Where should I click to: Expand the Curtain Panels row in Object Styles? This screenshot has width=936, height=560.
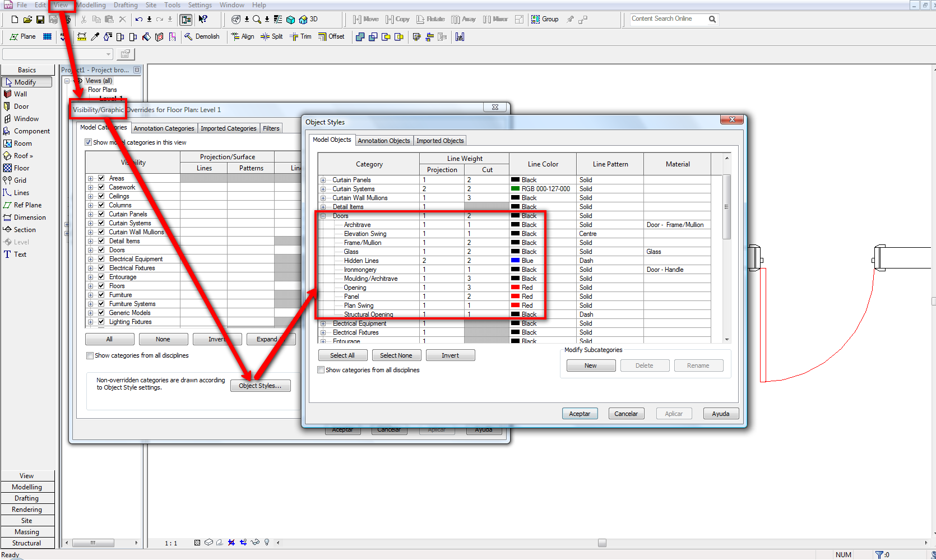coord(323,180)
